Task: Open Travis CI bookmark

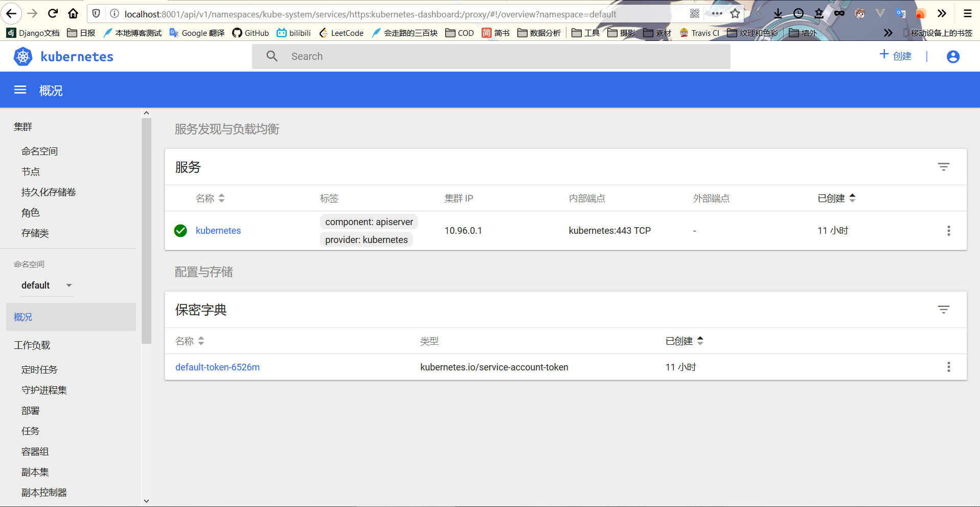Action: pos(699,33)
